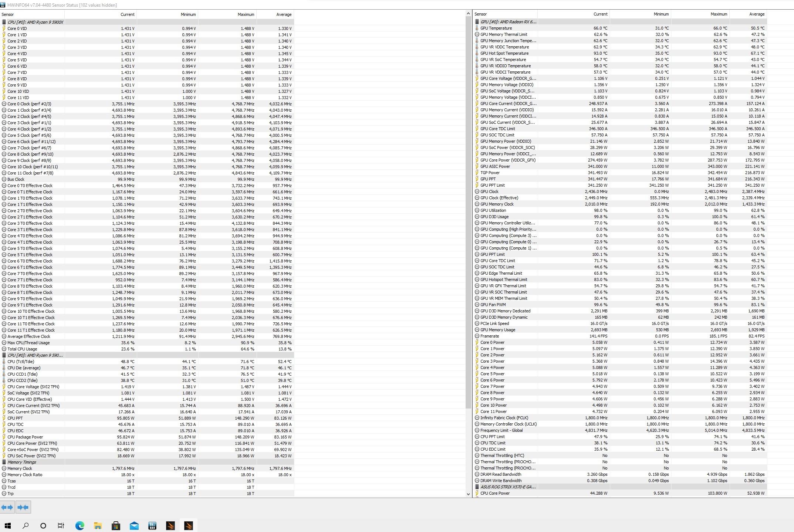Select CPU Package Power row
Image resolution: width=794 pixels, height=532 pixels.
[147, 437]
